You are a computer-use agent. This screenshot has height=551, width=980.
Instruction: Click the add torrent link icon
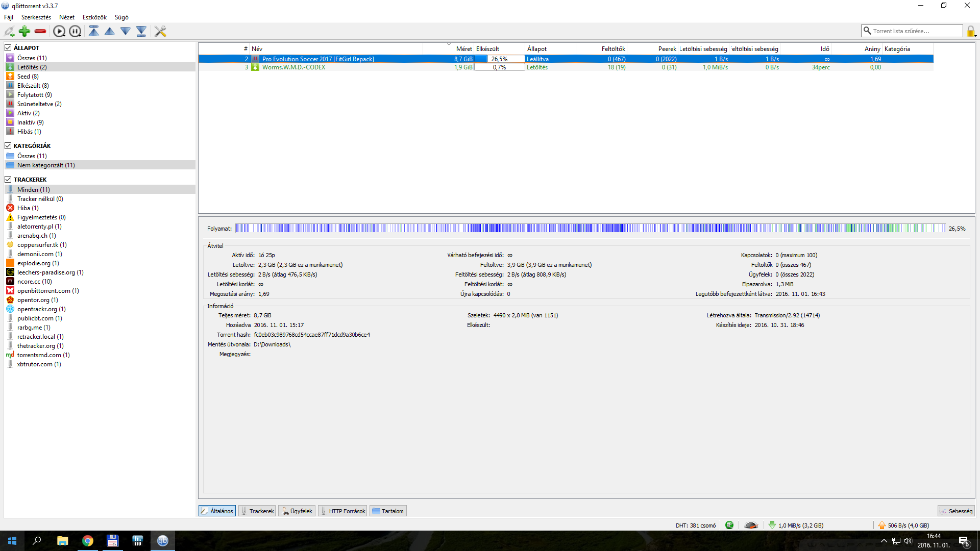(9, 32)
